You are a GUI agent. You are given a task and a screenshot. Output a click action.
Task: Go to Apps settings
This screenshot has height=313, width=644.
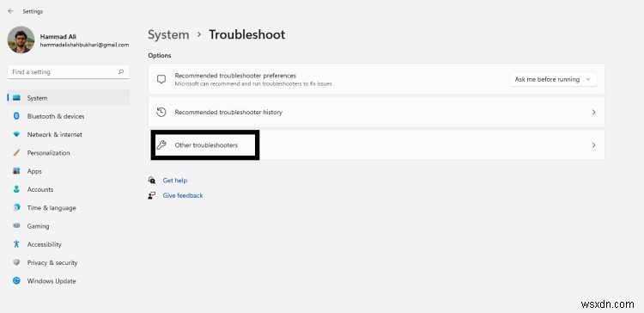[x=34, y=171]
